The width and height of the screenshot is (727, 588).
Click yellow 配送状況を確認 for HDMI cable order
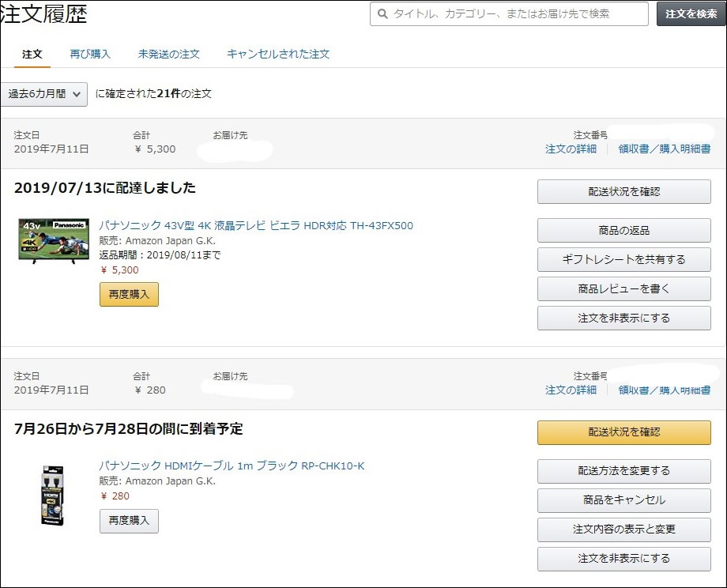[624, 432]
